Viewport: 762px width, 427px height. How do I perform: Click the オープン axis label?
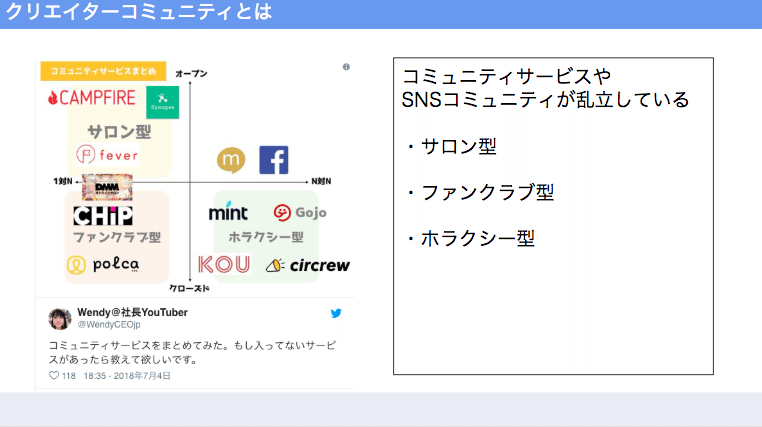pos(191,73)
